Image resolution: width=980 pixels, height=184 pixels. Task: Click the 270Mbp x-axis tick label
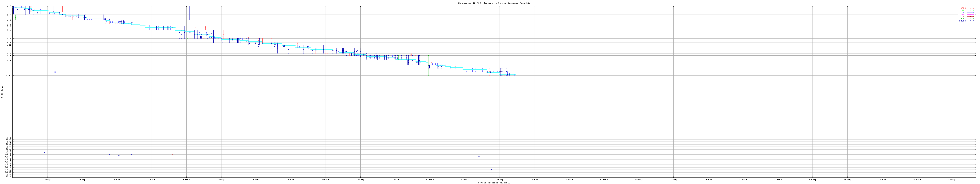point(951,179)
